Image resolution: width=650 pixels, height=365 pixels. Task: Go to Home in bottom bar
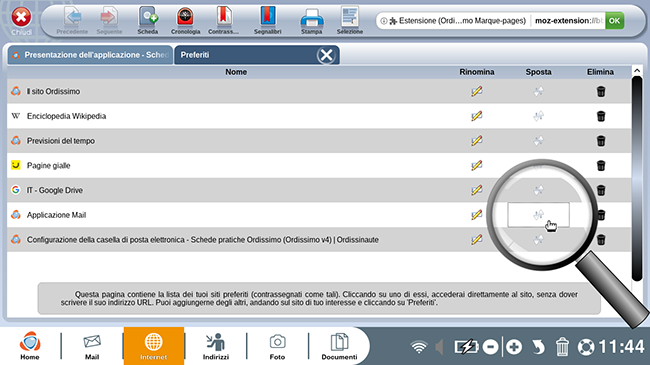click(30, 346)
